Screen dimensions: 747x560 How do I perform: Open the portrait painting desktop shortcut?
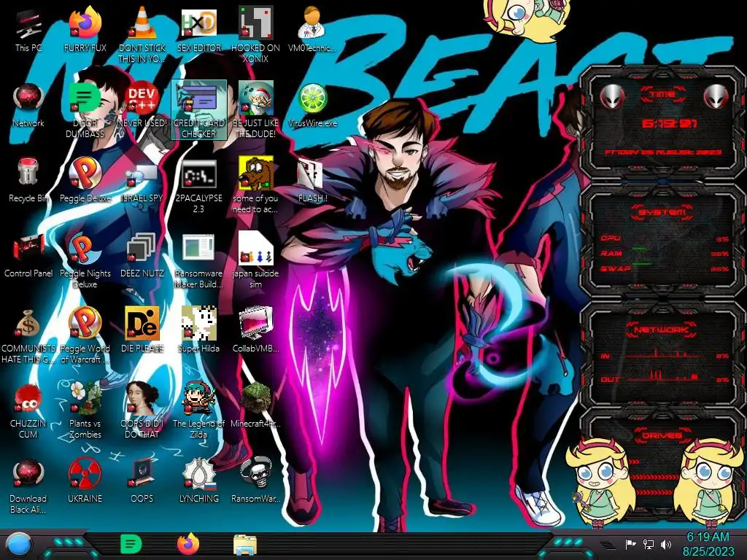[x=142, y=411]
